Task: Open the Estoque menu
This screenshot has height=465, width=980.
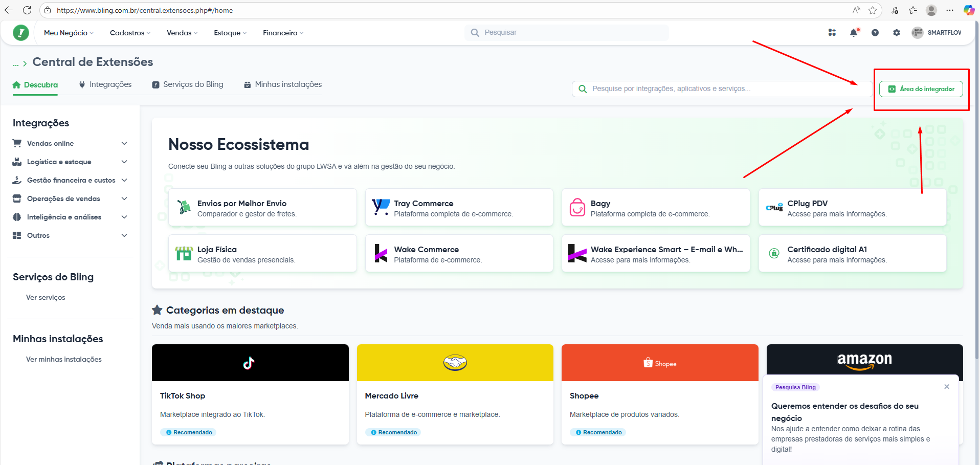Action: (230, 33)
